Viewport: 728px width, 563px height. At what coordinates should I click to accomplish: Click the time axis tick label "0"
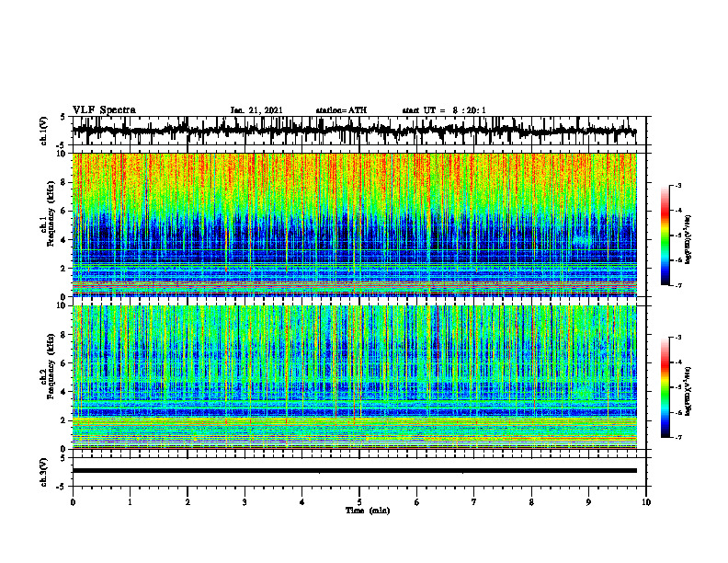73,502
